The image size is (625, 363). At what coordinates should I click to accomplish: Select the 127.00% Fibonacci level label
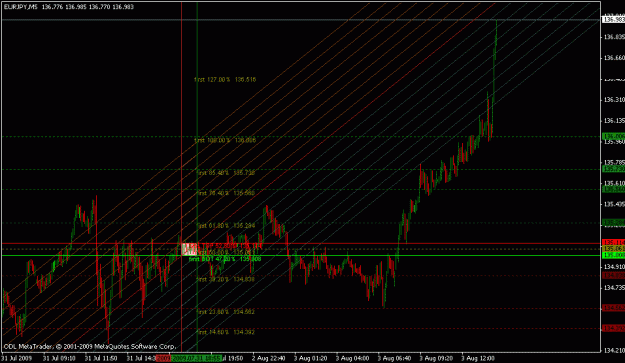(x=225, y=80)
